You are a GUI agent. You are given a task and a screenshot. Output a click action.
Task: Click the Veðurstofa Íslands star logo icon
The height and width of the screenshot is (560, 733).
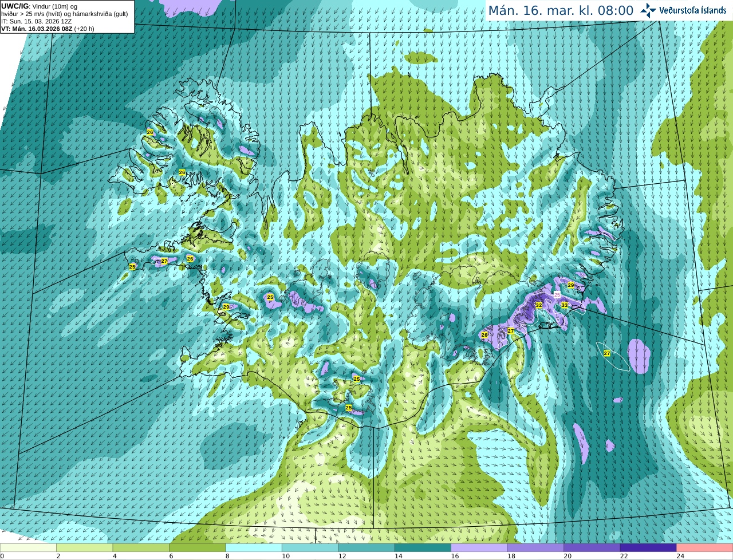(x=648, y=10)
